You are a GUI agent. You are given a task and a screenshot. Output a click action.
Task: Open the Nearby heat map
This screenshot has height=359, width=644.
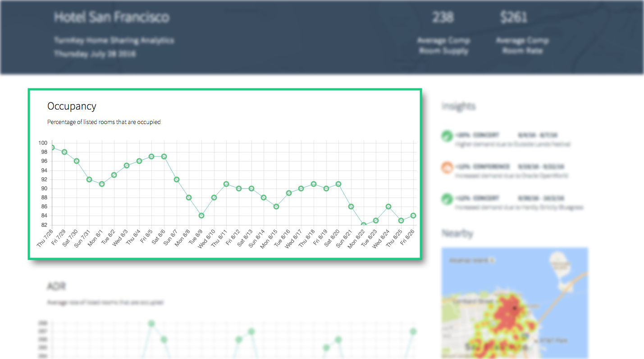(515, 303)
